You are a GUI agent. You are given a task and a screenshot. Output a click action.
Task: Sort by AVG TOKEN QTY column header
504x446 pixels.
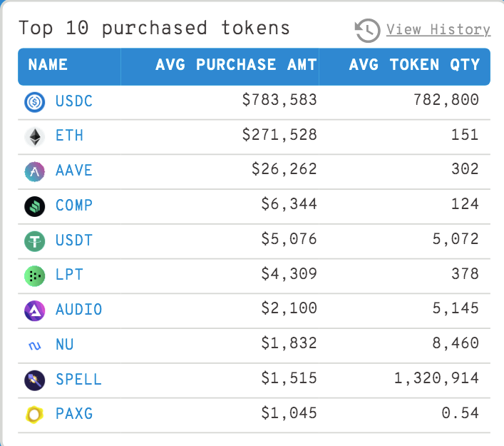point(405,66)
